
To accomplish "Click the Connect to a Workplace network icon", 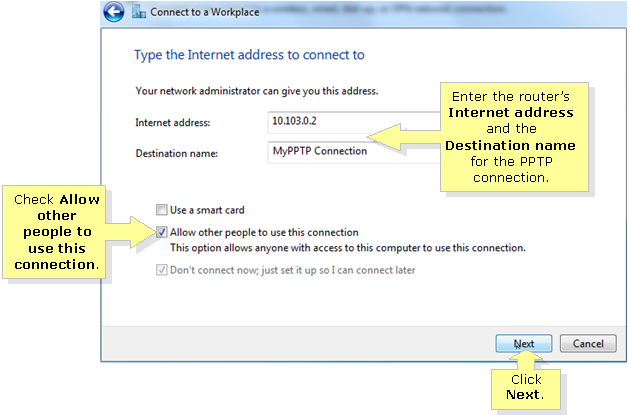I will [x=139, y=12].
